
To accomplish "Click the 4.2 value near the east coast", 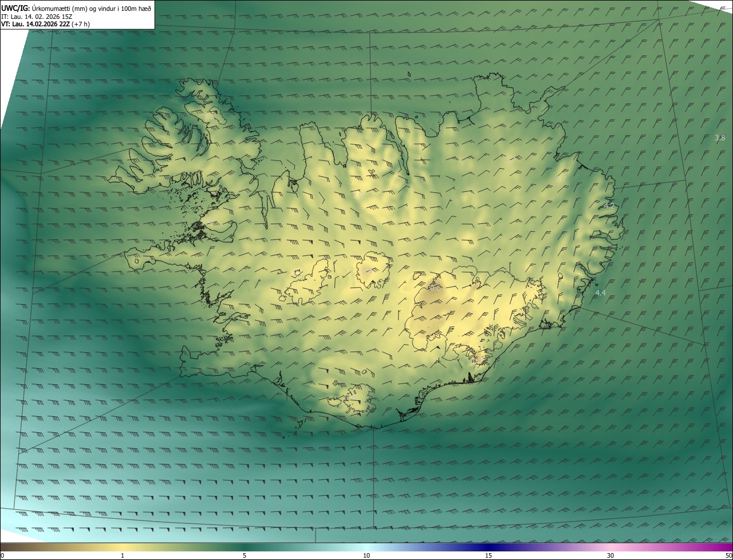I will point(609,205).
